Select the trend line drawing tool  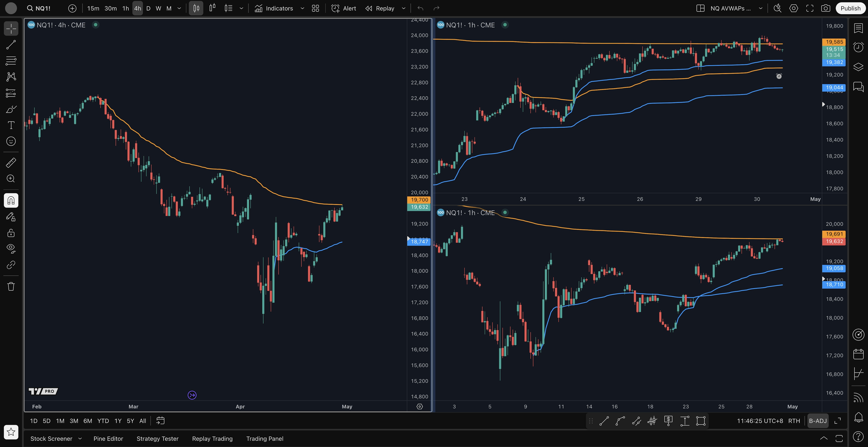(11, 45)
